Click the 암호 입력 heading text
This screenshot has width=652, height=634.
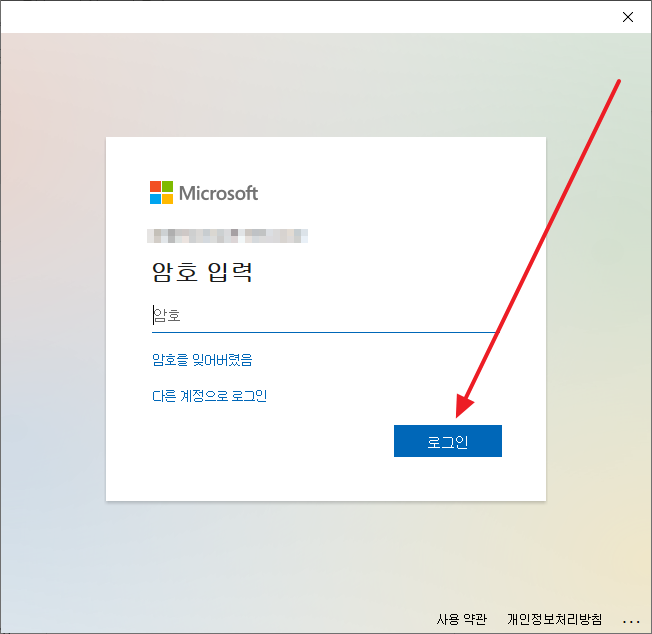(x=202, y=272)
